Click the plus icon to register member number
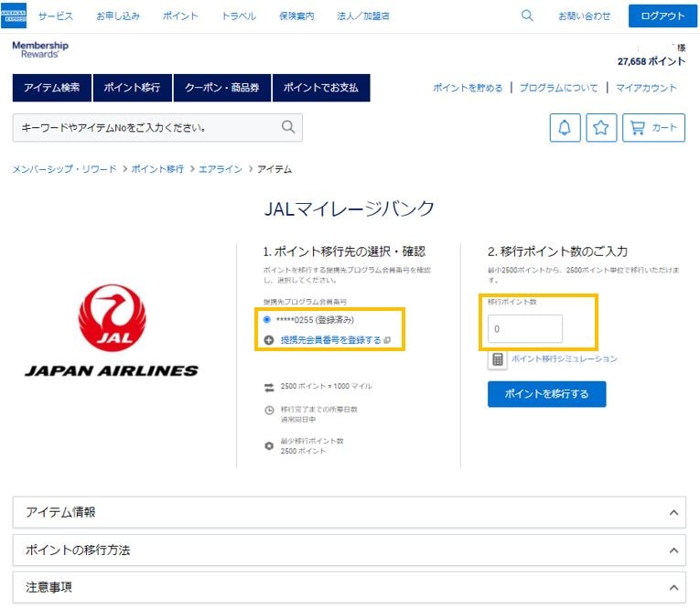The height and width of the screenshot is (609, 700). click(269, 340)
